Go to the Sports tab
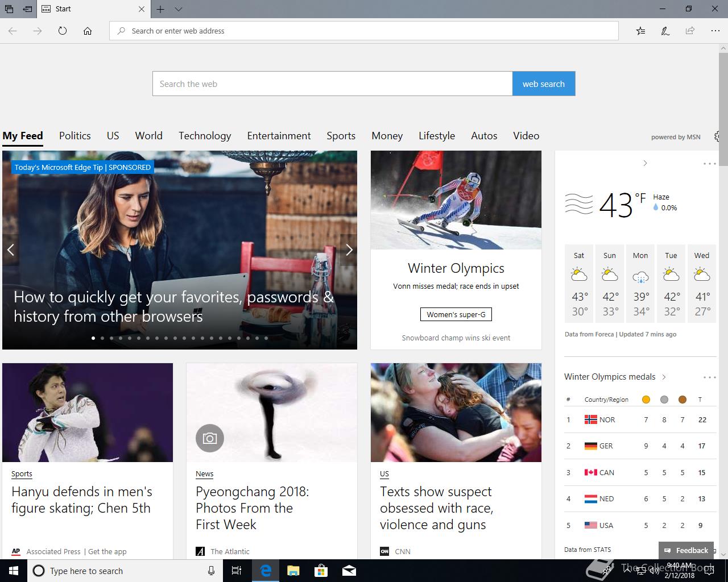Viewport: 728px width, 582px height. [341, 135]
